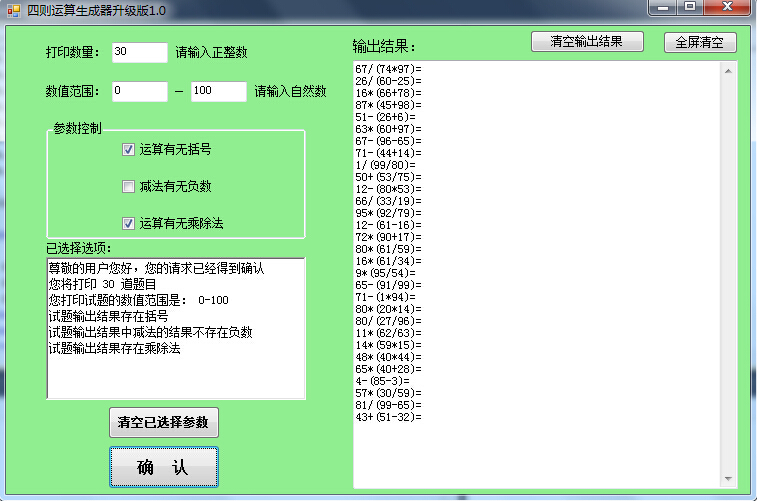Click the 打印数量: label
The height and width of the screenshot is (501, 757).
pos(73,52)
